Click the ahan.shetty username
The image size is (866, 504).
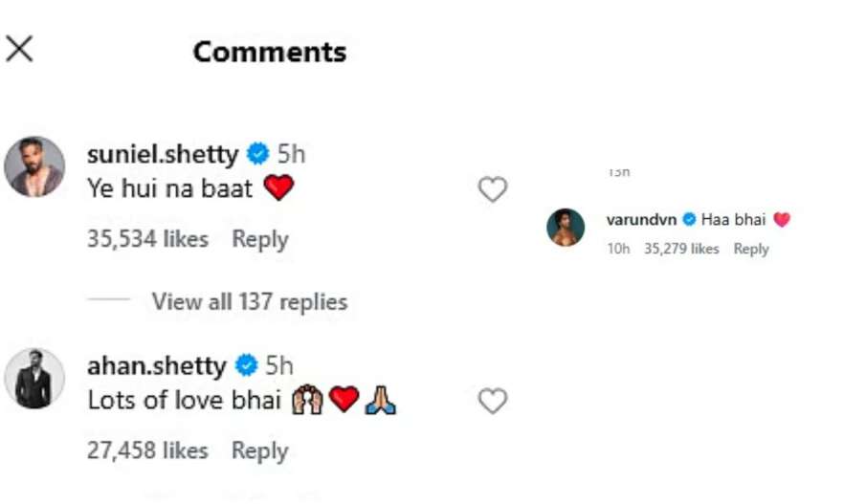[156, 365]
